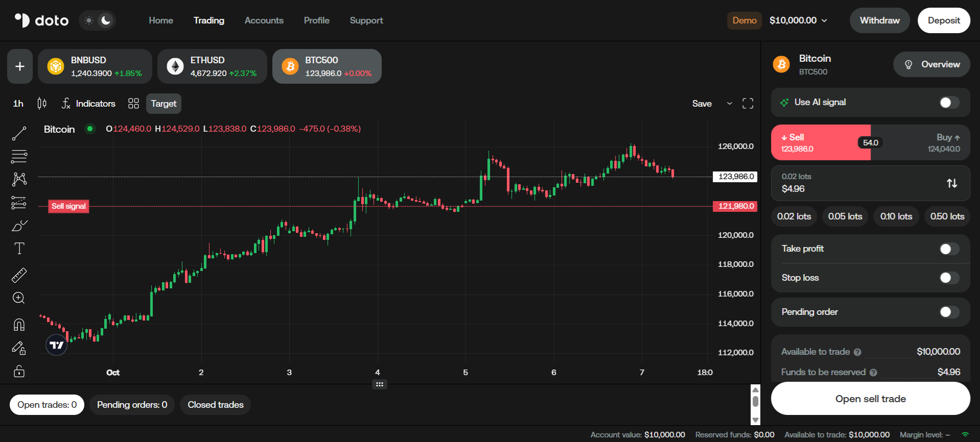
Task: Turn on the Stop loss switch
Action: pos(949,278)
